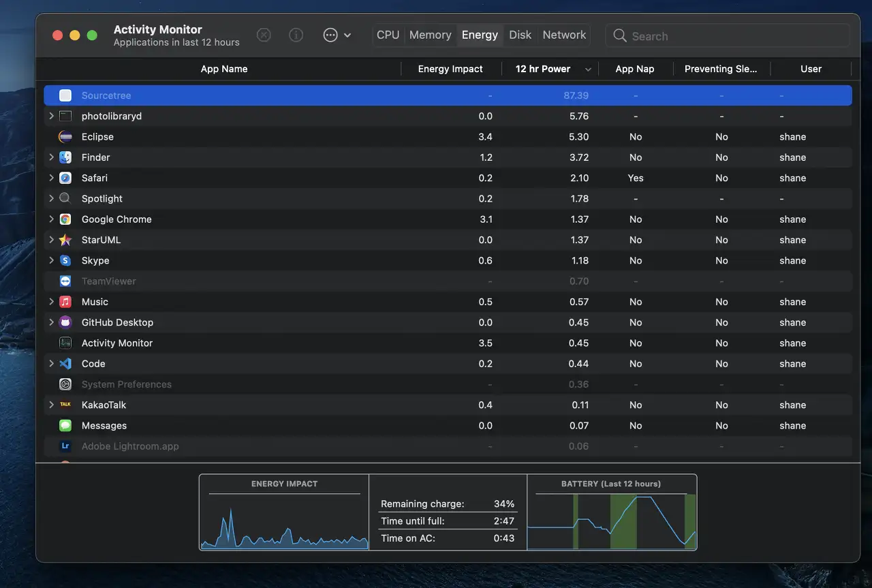Screen dimensions: 872x588
Task: Sort by App Nap column
Action: (635, 69)
